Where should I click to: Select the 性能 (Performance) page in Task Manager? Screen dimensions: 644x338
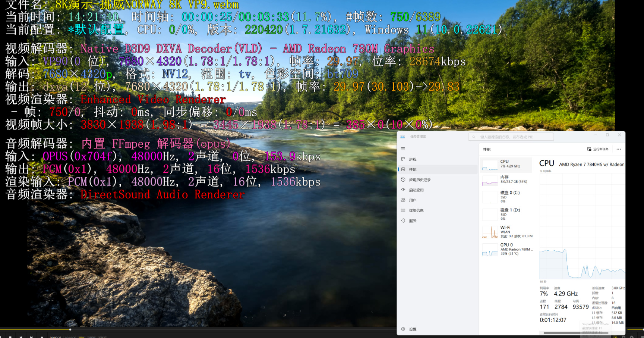[x=438, y=169]
